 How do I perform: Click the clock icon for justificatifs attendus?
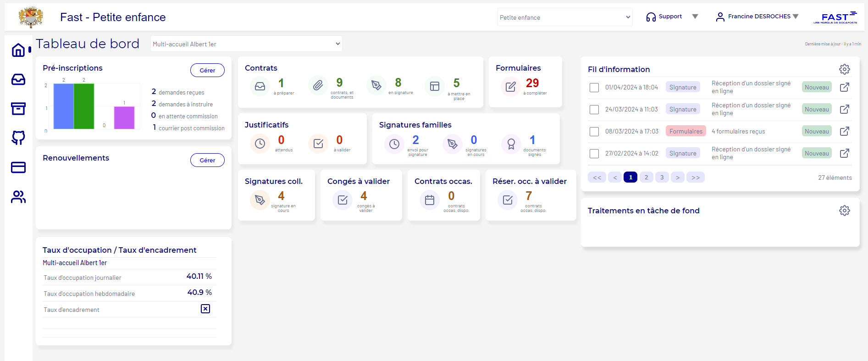click(260, 144)
